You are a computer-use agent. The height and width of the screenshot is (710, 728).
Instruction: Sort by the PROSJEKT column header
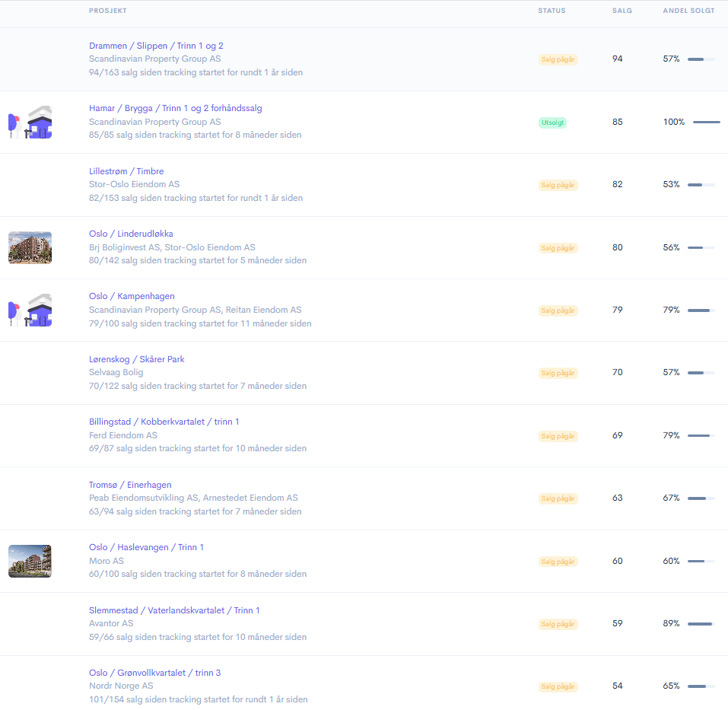pyautogui.click(x=108, y=11)
